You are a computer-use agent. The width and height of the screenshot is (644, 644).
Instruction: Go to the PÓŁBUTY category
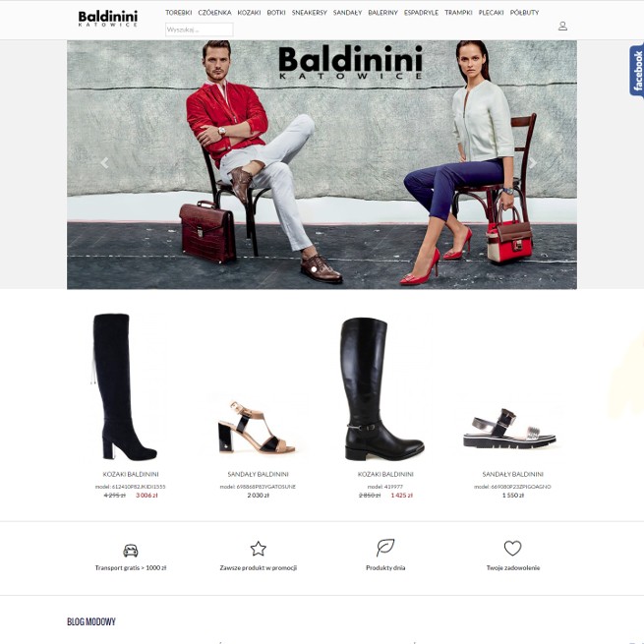(524, 13)
